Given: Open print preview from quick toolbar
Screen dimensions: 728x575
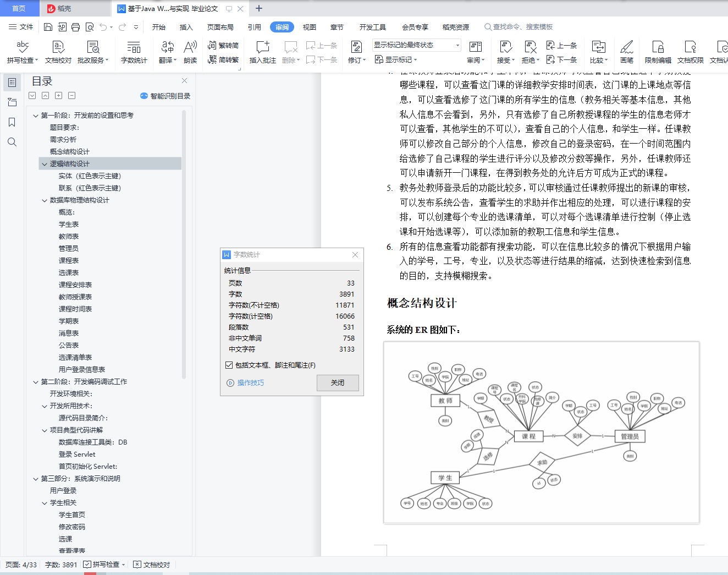Looking at the screenshot, I should (x=90, y=27).
